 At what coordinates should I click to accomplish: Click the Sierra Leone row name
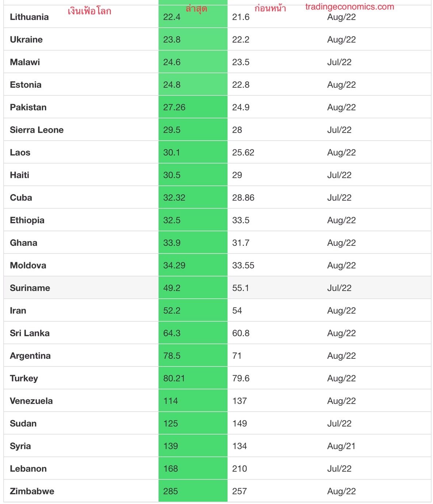coord(37,130)
